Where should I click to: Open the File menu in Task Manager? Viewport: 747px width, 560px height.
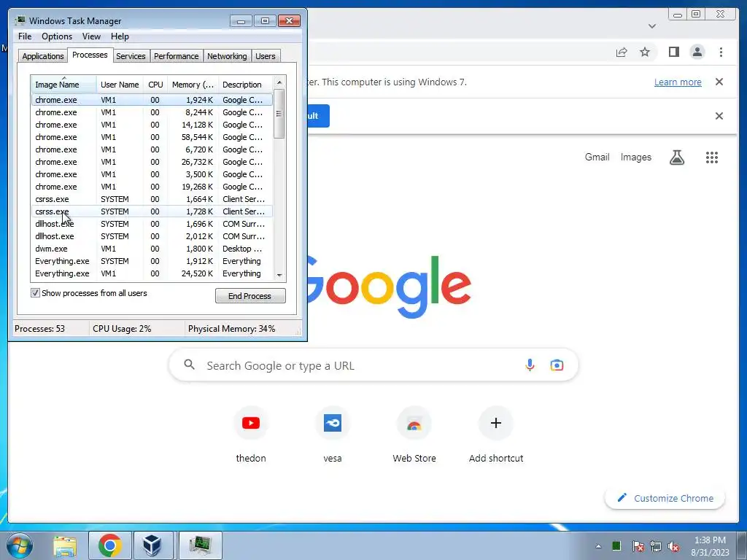(25, 36)
